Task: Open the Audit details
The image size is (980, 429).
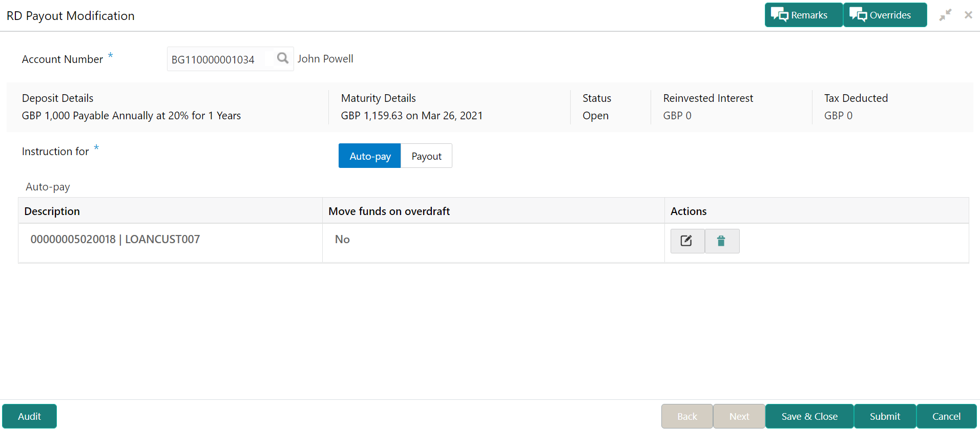Action: 29,416
